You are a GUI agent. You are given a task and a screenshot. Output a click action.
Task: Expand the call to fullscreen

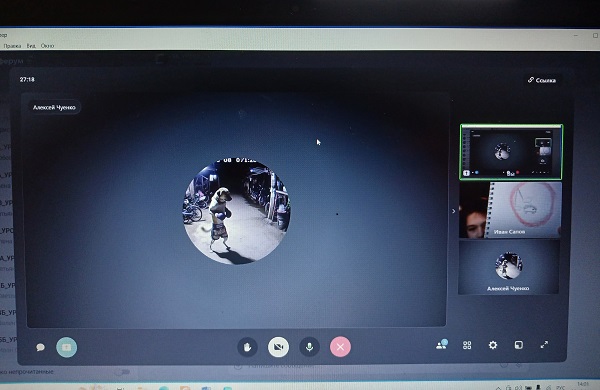click(544, 345)
